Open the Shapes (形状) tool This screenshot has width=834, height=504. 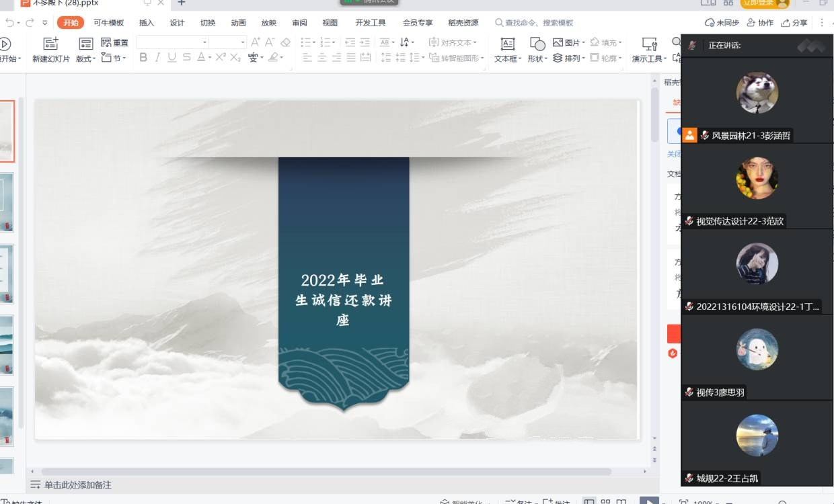pyautogui.click(x=537, y=44)
